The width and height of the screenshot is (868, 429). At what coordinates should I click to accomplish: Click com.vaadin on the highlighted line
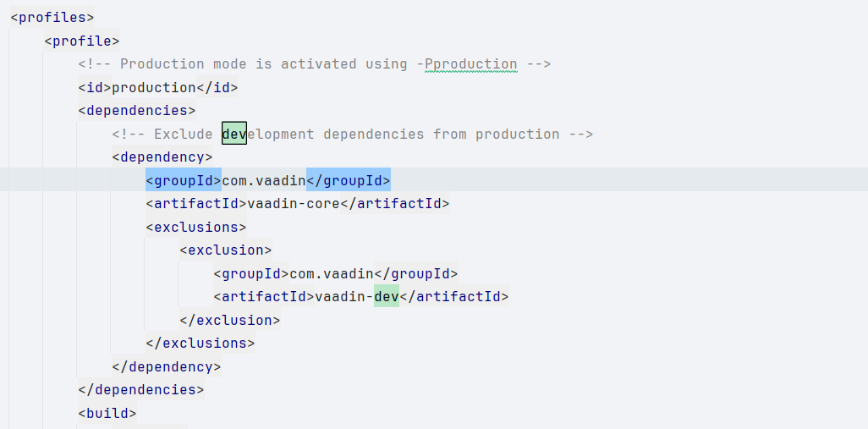coord(263,180)
